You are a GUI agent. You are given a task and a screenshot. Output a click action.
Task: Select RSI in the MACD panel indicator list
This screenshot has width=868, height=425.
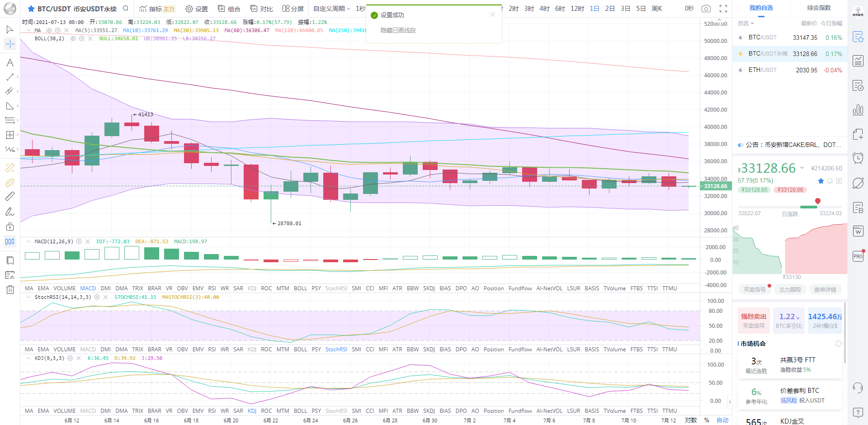coord(212,288)
